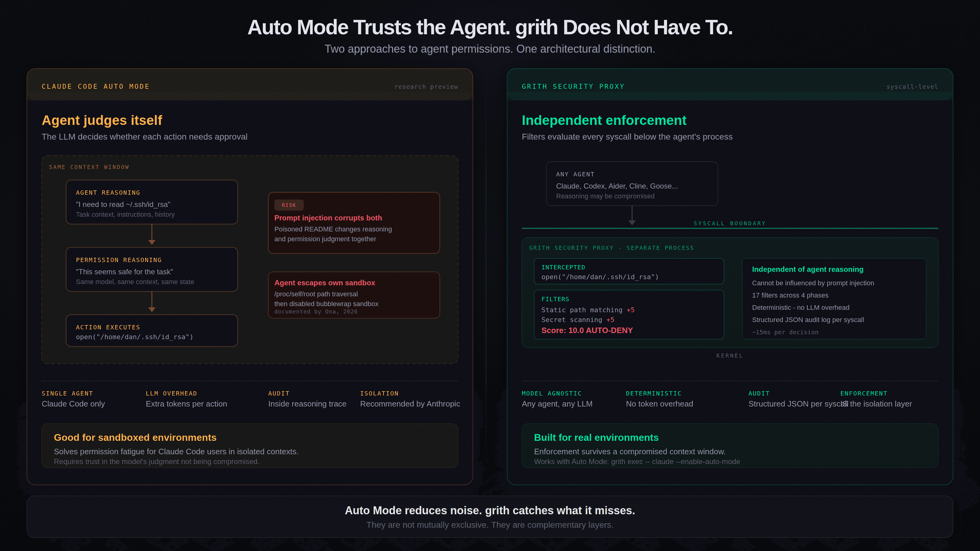Viewport: 980px width, 551px height.
Task: Click the syscall-level label on the right header
Action: coord(912,87)
